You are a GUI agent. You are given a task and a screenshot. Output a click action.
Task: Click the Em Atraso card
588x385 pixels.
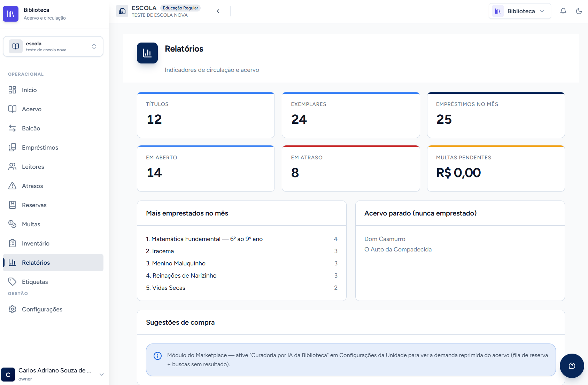pyautogui.click(x=351, y=168)
